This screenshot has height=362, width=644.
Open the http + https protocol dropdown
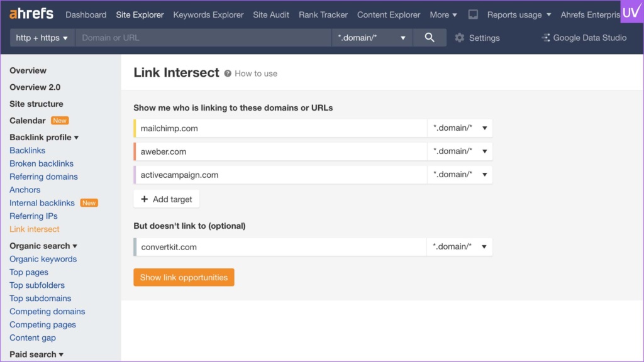(x=42, y=38)
